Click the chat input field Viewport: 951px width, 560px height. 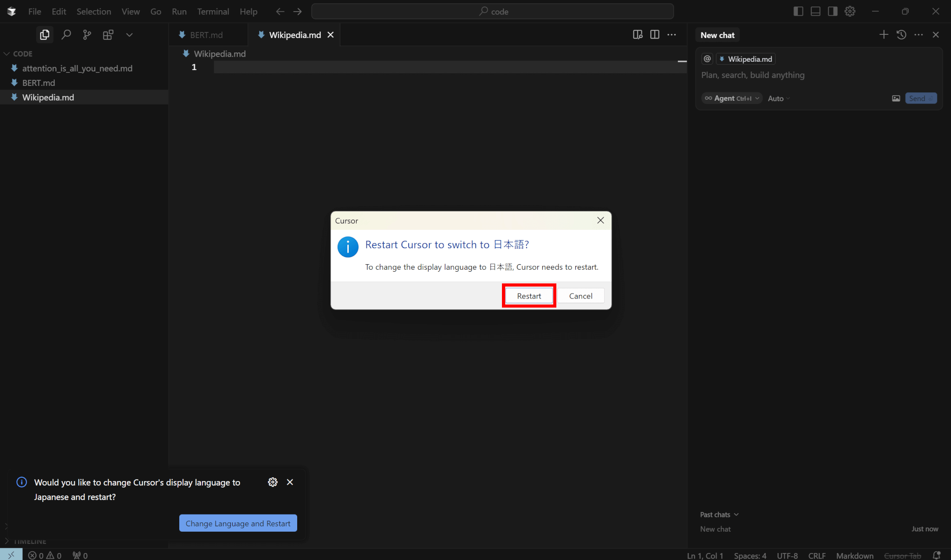[819, 75]
